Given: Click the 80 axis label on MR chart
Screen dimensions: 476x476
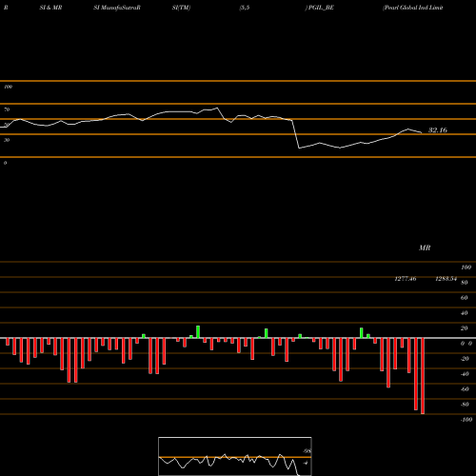Looking at the screenshot, I should coord(464,283).
